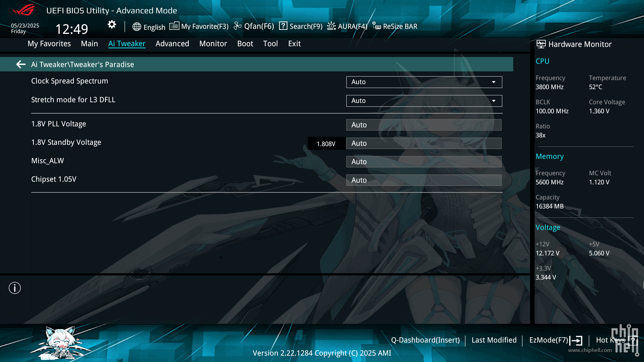This screenshot has width=644, height=362.
Task: Expand Stretch mode for L3 DFLL dropdown
Action: 424,101
